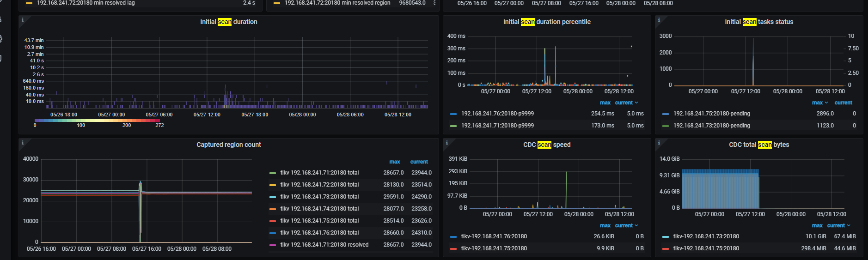Click the CDC scan speed info icon

point(447,143)
